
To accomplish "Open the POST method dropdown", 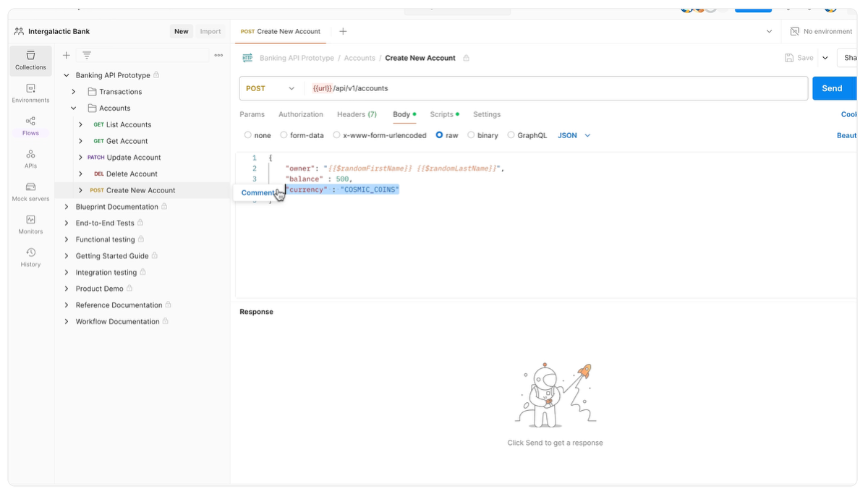I will pyautogui.click(x=271, y=88).
